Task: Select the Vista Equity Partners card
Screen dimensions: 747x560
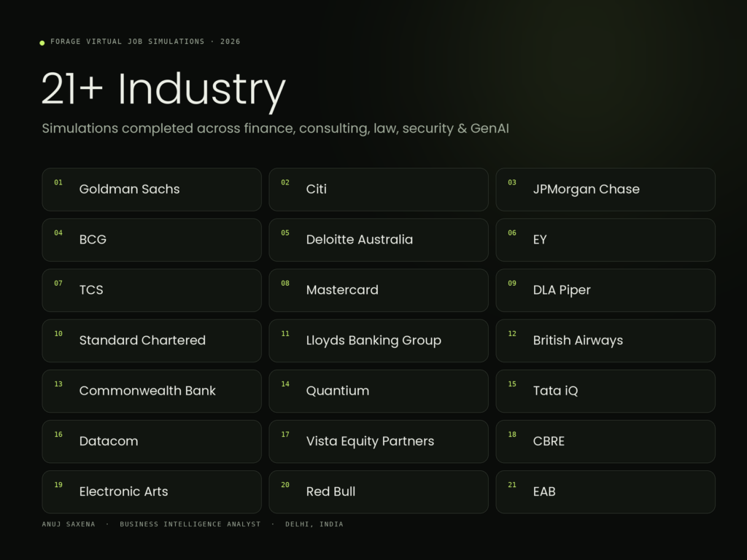Action: tap(379, 442)
